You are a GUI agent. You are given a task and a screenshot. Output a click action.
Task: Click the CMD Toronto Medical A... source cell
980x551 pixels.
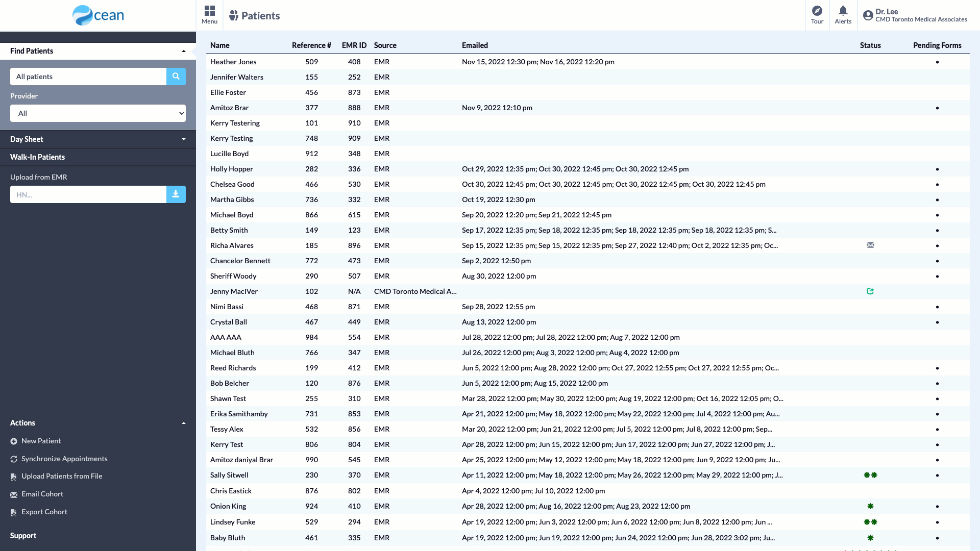click(x=415, y=291)
